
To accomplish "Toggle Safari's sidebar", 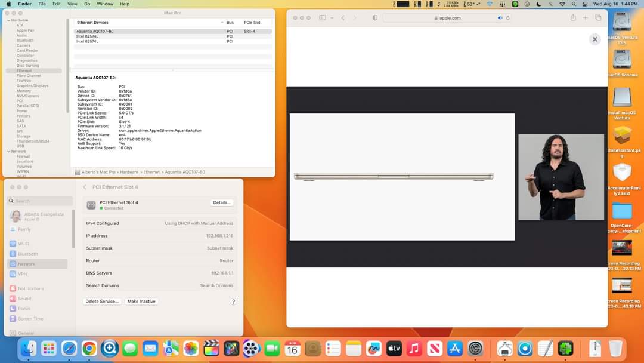I will tap(323, 18).
